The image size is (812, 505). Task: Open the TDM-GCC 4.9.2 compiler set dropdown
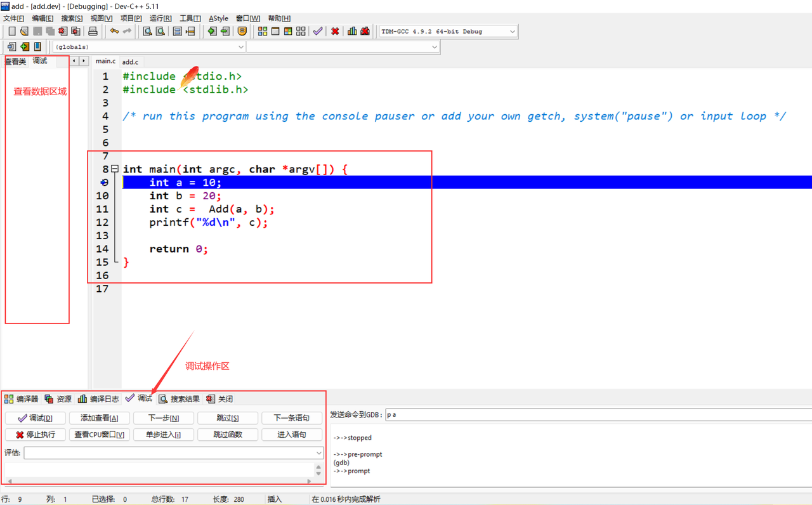pos(448,31)
